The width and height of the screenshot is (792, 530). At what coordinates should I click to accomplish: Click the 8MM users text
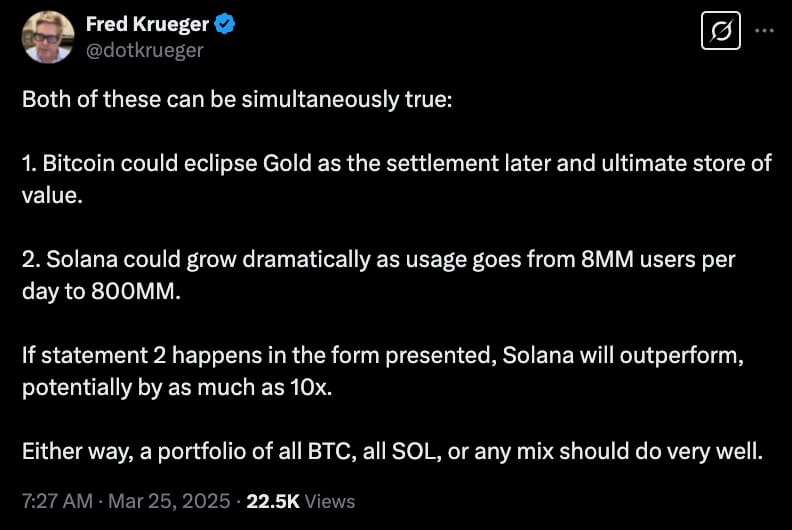coord(638,259)
